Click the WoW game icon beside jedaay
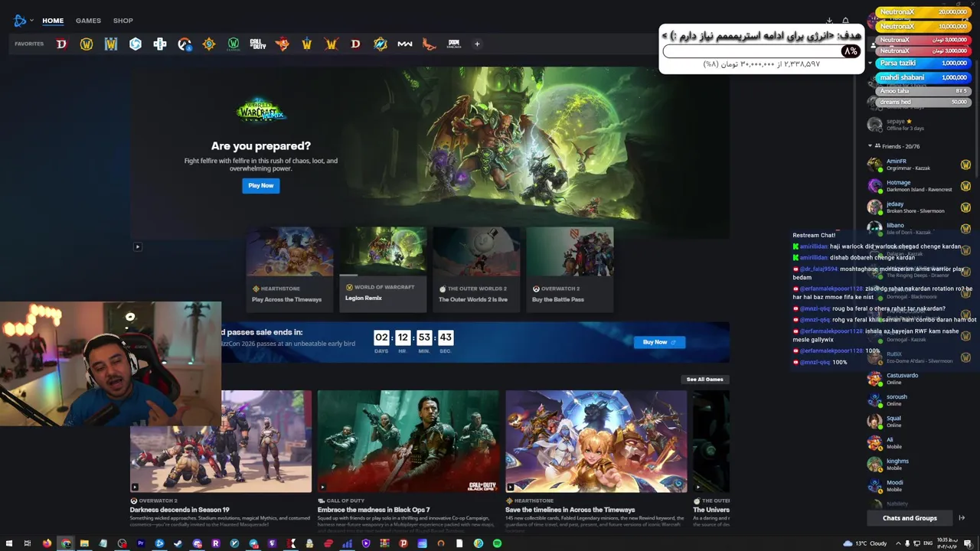980x551 pixels. 965,207
